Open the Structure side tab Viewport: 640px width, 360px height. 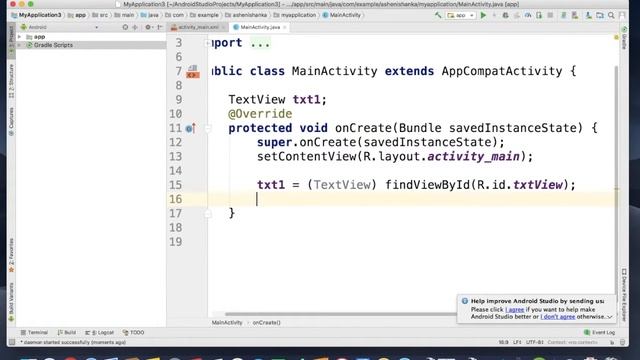pyautogui.click(x=11, y=81)
